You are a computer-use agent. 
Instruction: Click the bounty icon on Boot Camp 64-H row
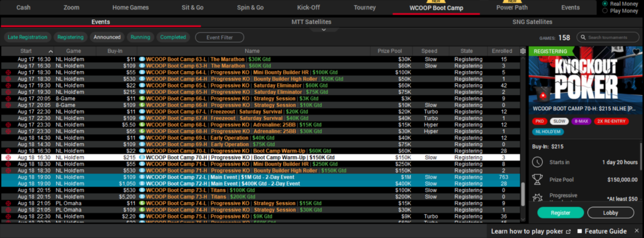(8, 79)
